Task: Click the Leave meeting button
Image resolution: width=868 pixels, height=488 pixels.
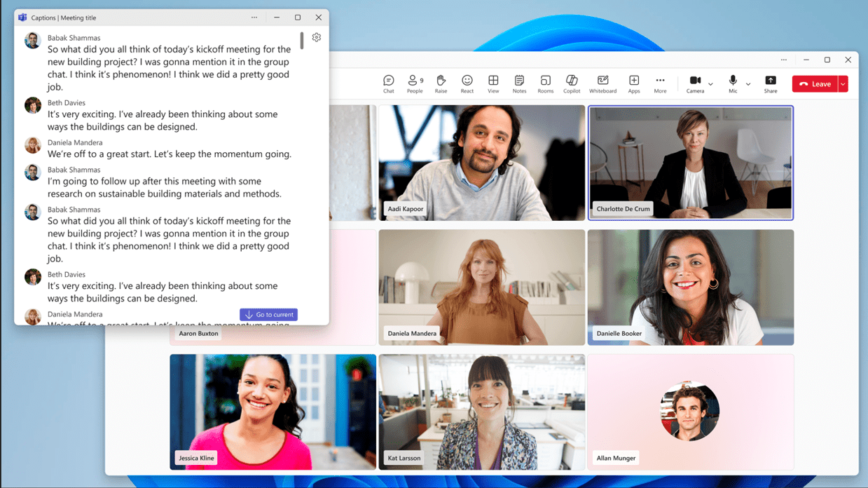Action: coord(815,84)
